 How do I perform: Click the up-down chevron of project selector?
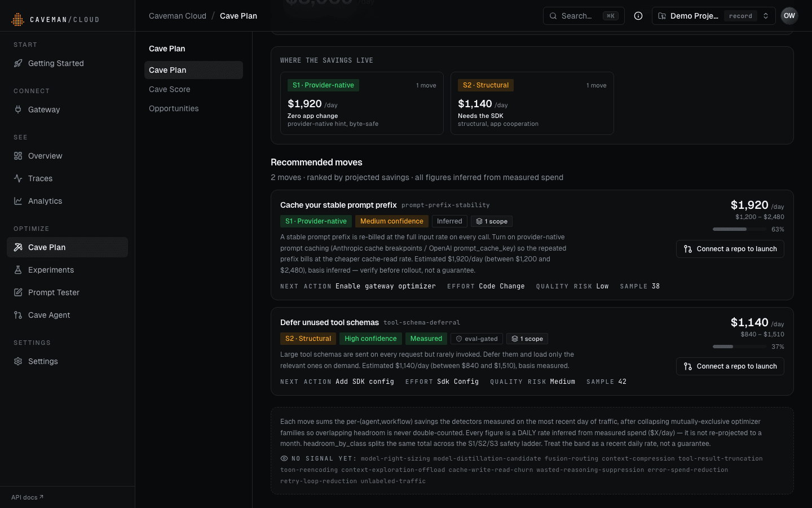(766, 16)
